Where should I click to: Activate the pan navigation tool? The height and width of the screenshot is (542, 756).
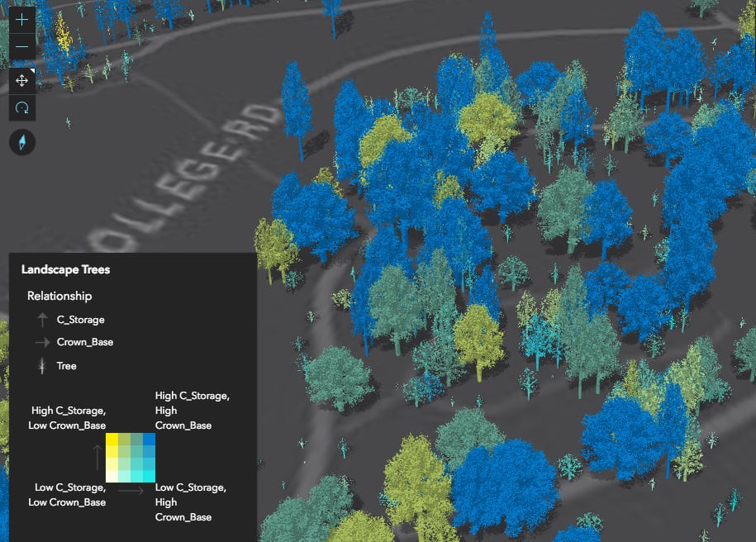click(x=21, y=80)
